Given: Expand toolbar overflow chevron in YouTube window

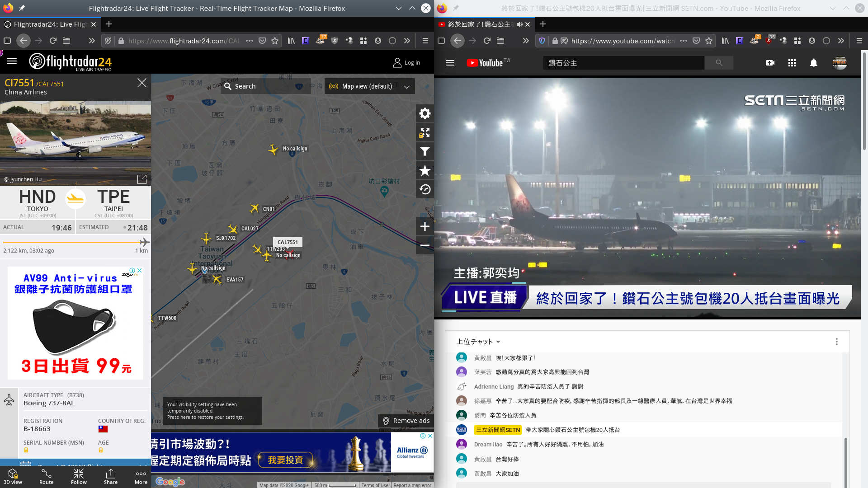Looking at the screenshot, I should tap(841, 41).
